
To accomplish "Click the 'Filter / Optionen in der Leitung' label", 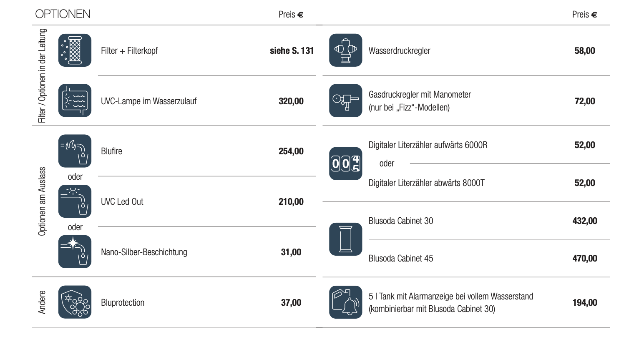I will click(x=42, y=76).
